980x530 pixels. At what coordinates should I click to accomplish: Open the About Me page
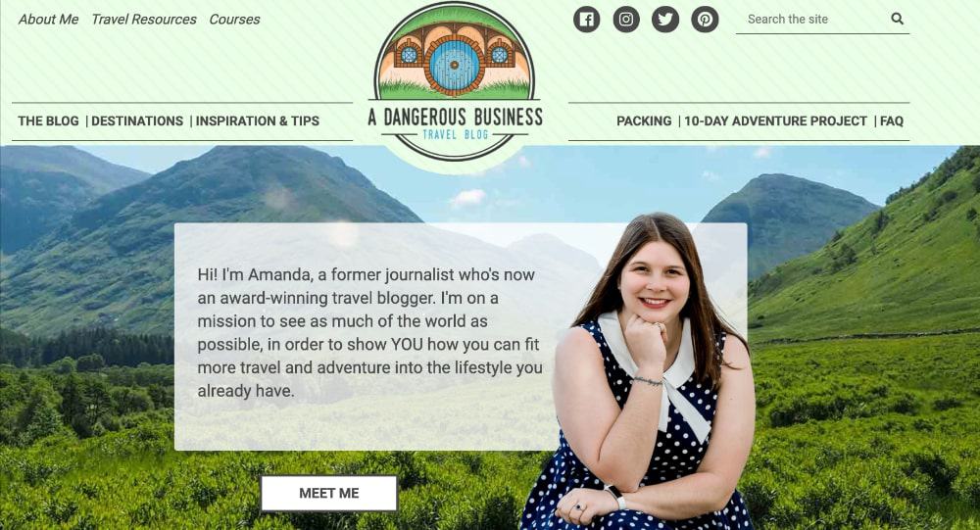click(48, 20)
